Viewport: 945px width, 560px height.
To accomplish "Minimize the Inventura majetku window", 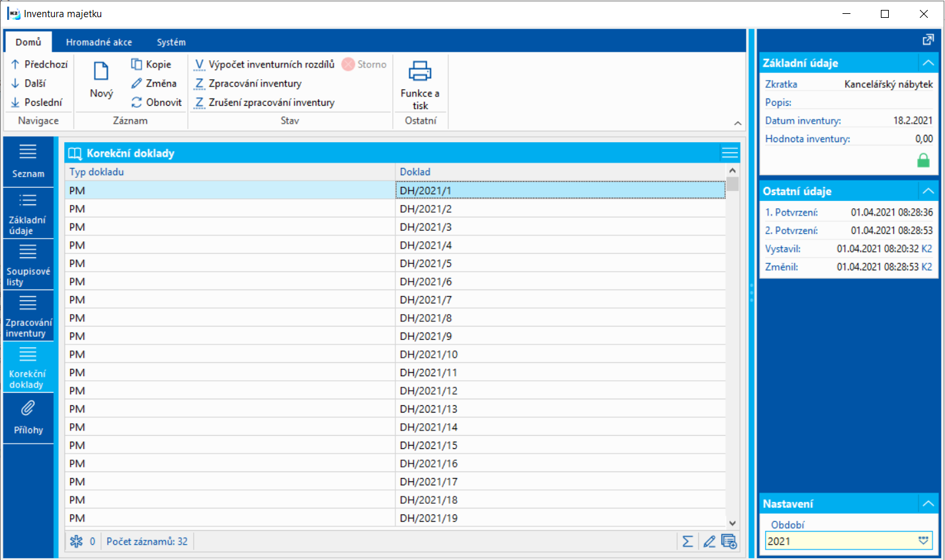I will [846, 14].
